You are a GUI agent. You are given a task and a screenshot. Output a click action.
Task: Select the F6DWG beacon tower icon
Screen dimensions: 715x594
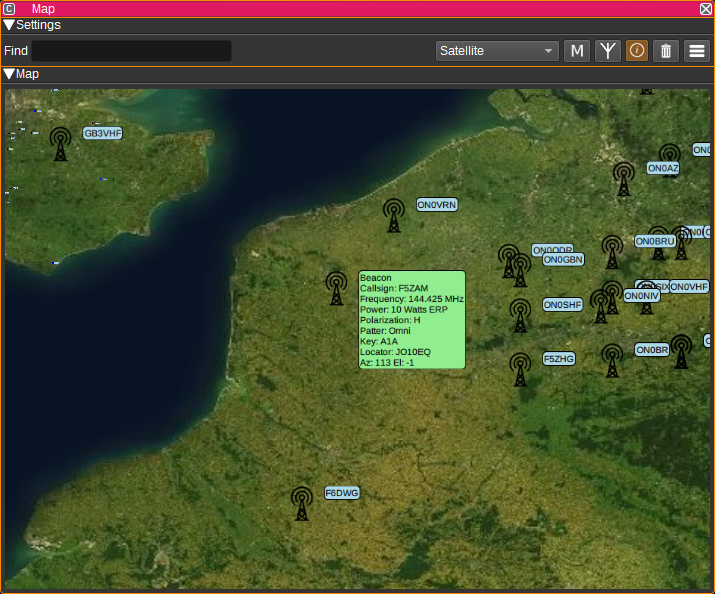tap(302, 503)
